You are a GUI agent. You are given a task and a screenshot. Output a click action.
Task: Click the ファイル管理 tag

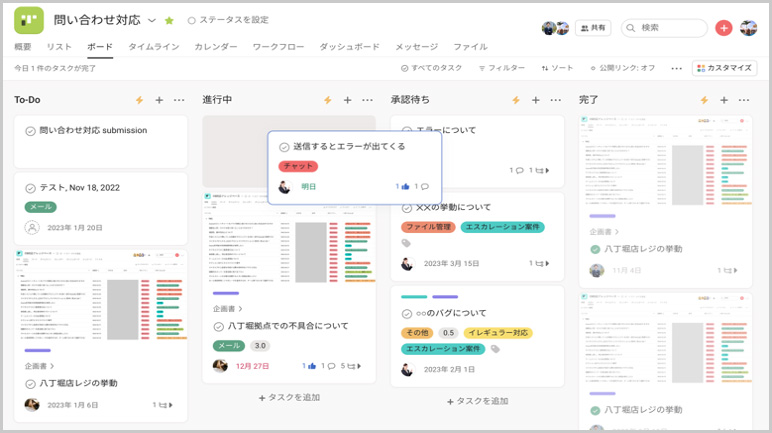point(428,227)
